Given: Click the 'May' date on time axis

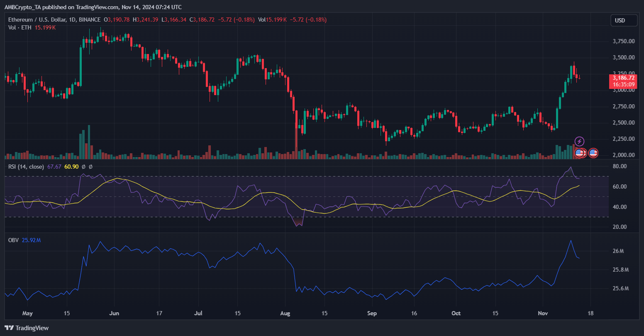Looking at the screenshot, I should click(x=27, y=313).
